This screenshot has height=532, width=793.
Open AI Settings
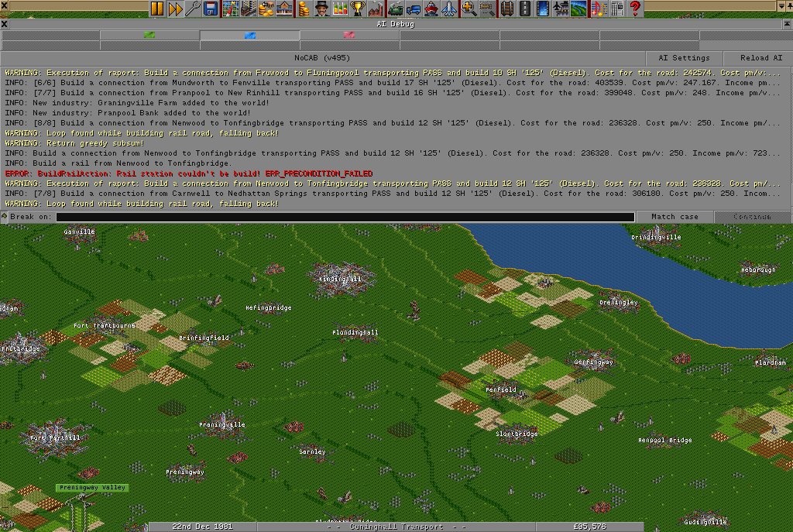click(x=684, y=58)
